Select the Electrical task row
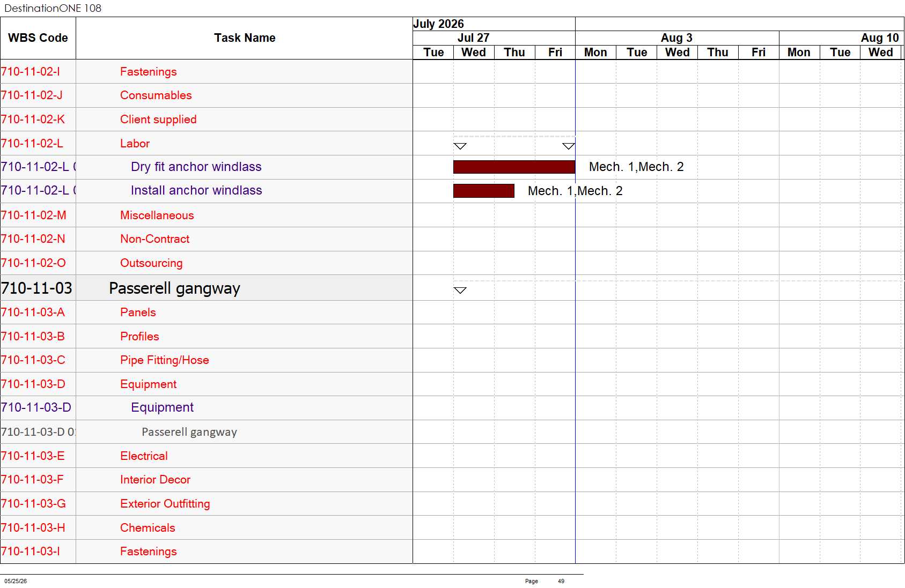 point(207,456)
